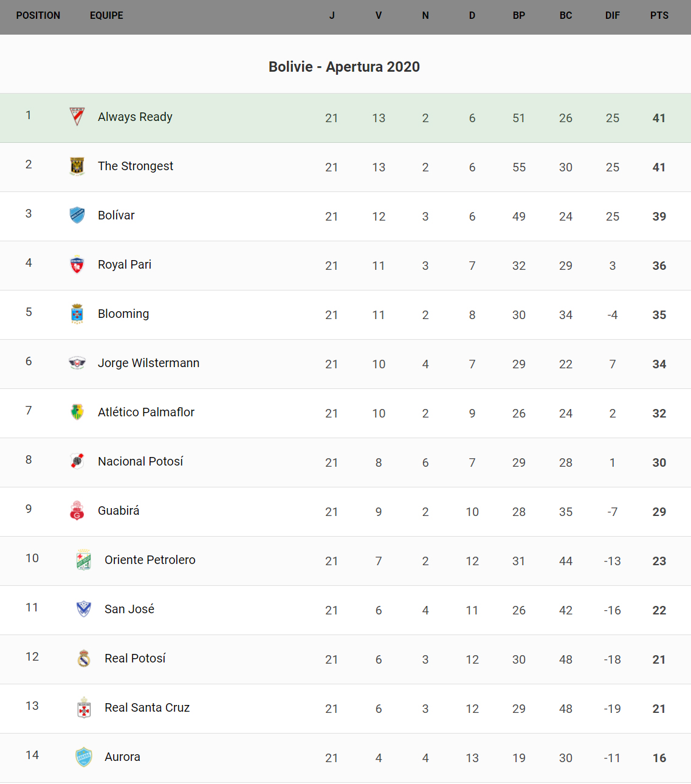Click the Bolivie - Apertura 2020 title

344,67
